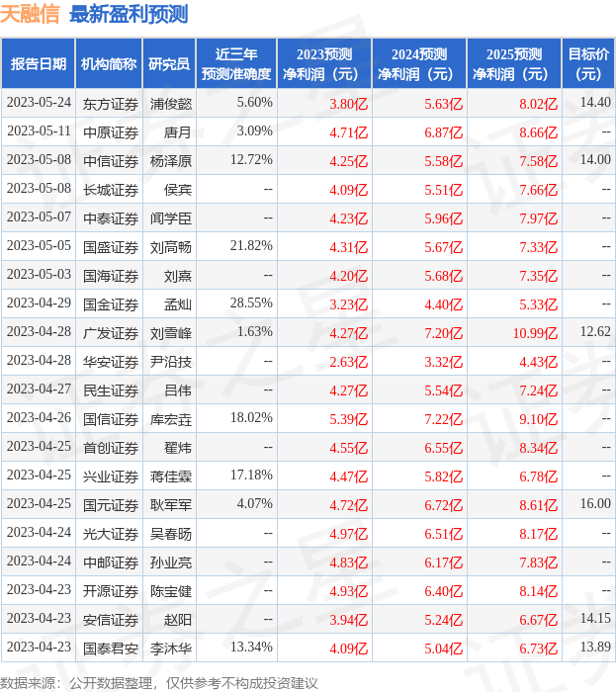Screen dimensions: 616x692
Task: Select the 目标价 column header
Action: click(x=588, y=64)
